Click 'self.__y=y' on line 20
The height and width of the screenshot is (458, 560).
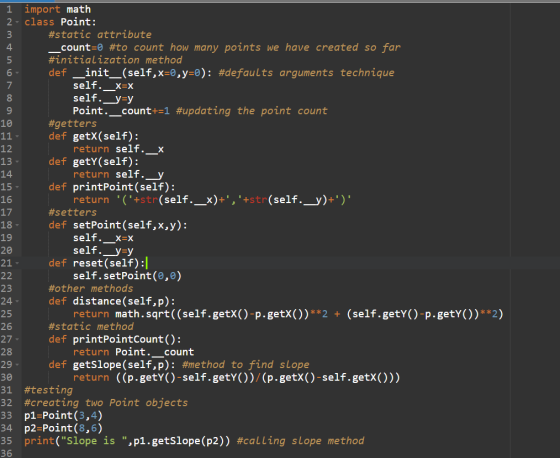[103, 250]
